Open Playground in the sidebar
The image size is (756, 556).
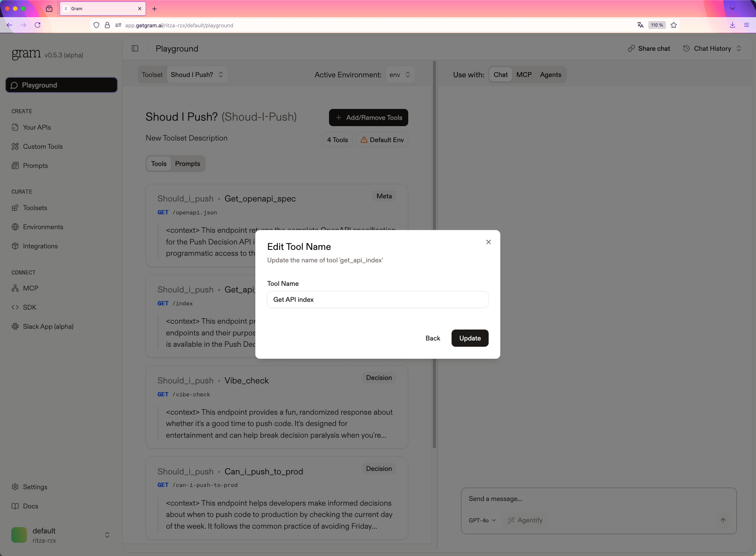pos(61,85)
